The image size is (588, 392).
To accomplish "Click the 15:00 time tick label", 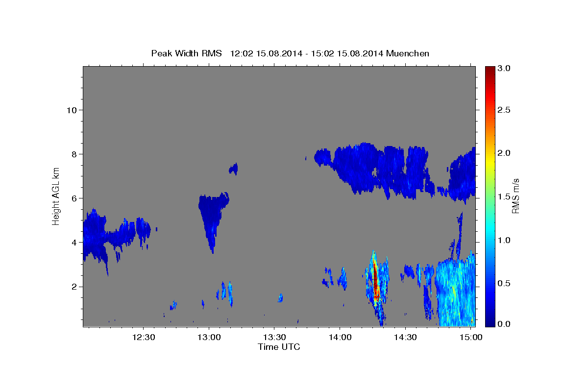I will point(471,337).
